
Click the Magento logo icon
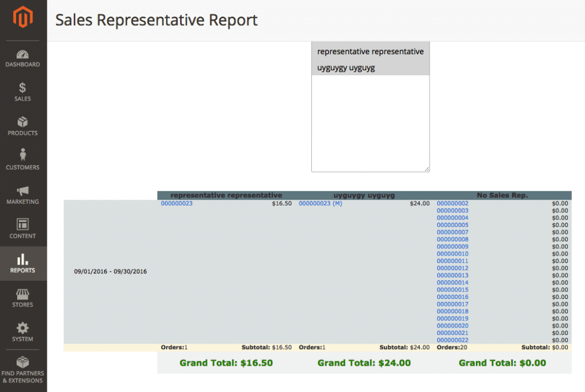pyautogui.click(x=23, y=18)
